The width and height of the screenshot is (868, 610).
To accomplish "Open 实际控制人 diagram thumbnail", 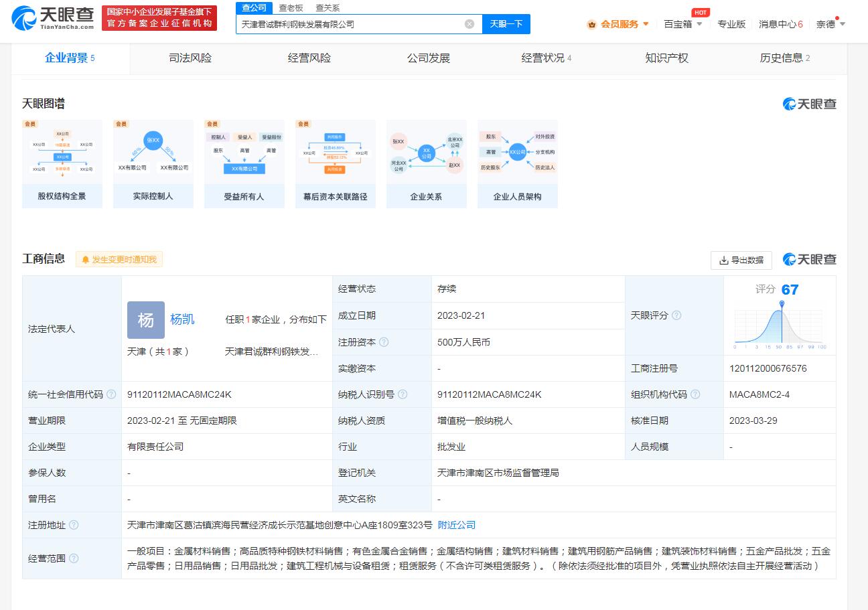I will click(x=153, y=163).
